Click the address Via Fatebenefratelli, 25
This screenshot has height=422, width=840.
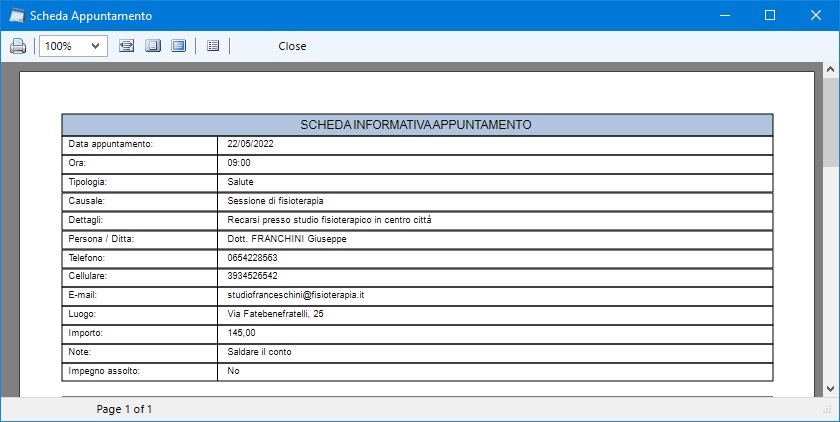(275, 314)
